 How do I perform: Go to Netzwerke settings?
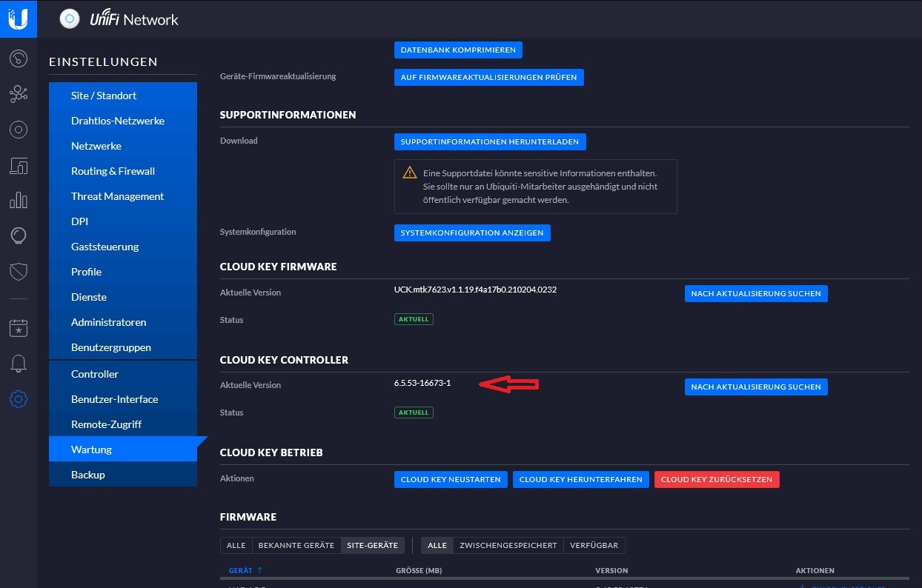[x=123, y=146]
